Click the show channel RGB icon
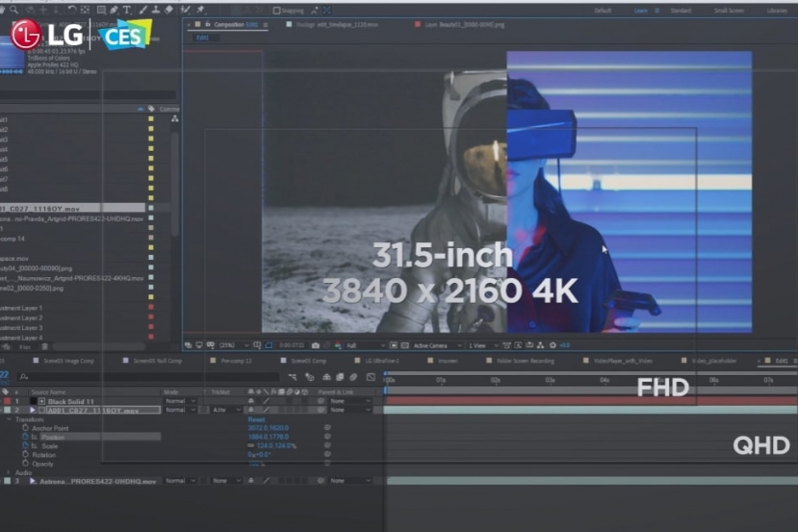Screen dimensions: 798x532 [x=338, y=345]
